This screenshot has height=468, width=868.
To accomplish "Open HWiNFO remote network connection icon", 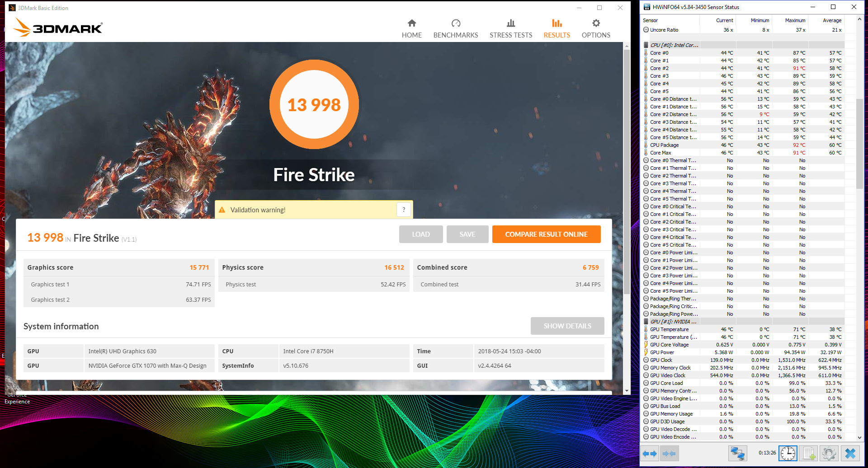I will (737, 453).
